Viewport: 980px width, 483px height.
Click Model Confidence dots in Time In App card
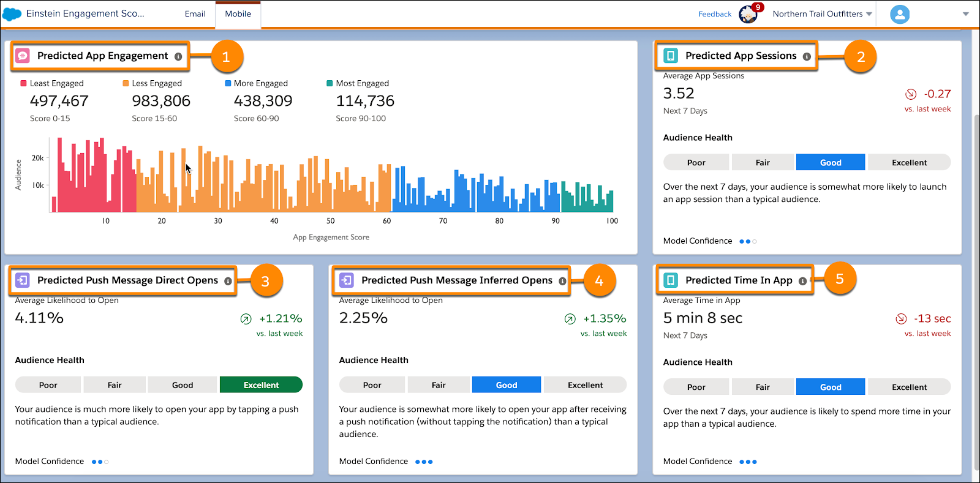click(748, 462)
